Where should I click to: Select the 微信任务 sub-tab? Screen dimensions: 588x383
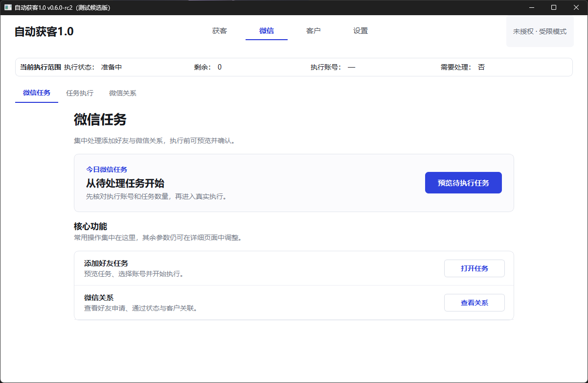(x=37, y=93)
